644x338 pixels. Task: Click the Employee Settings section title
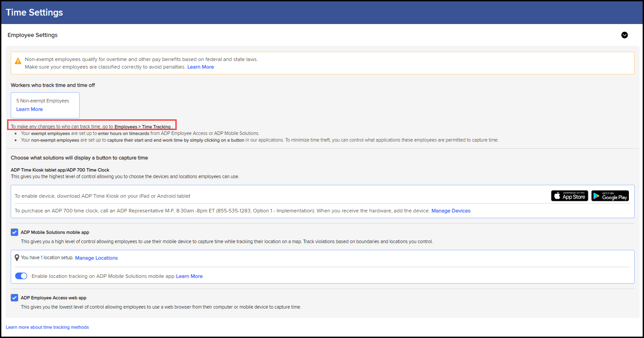click(x=32, y=35)
